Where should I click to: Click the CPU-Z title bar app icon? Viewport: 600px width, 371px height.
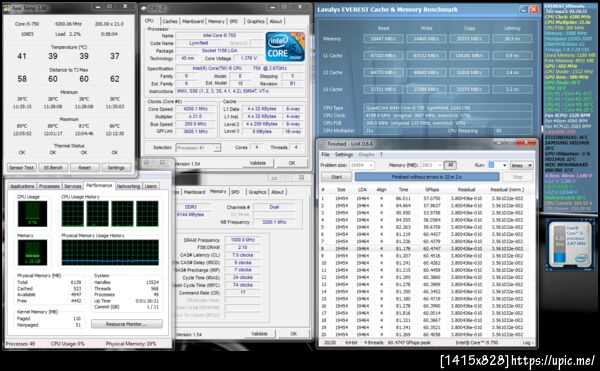(x=144, y=8)
